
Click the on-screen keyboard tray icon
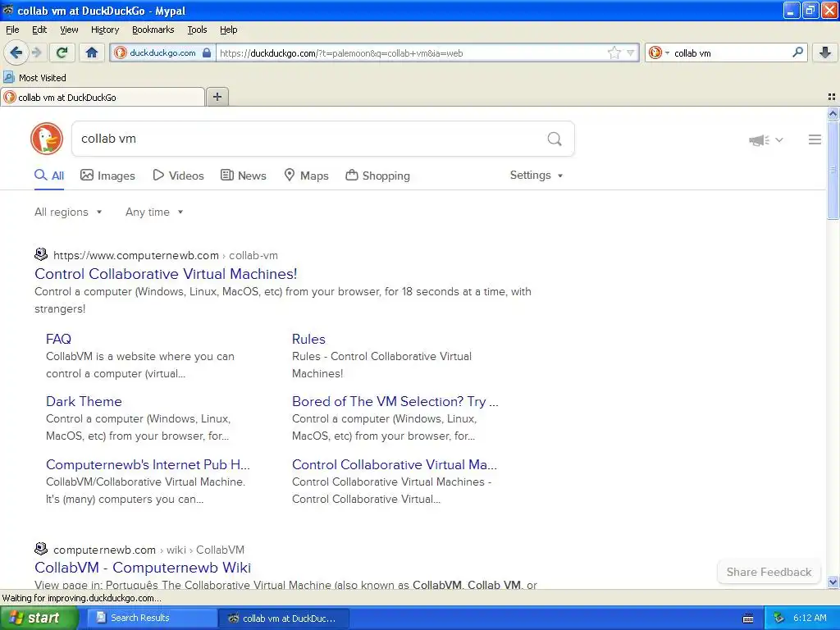click(x=748, y=619)
